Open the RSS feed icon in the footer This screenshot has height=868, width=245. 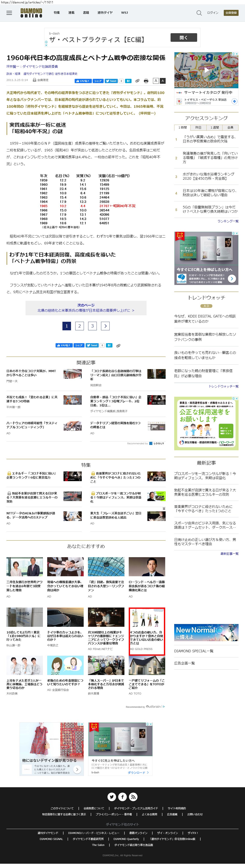133,797
